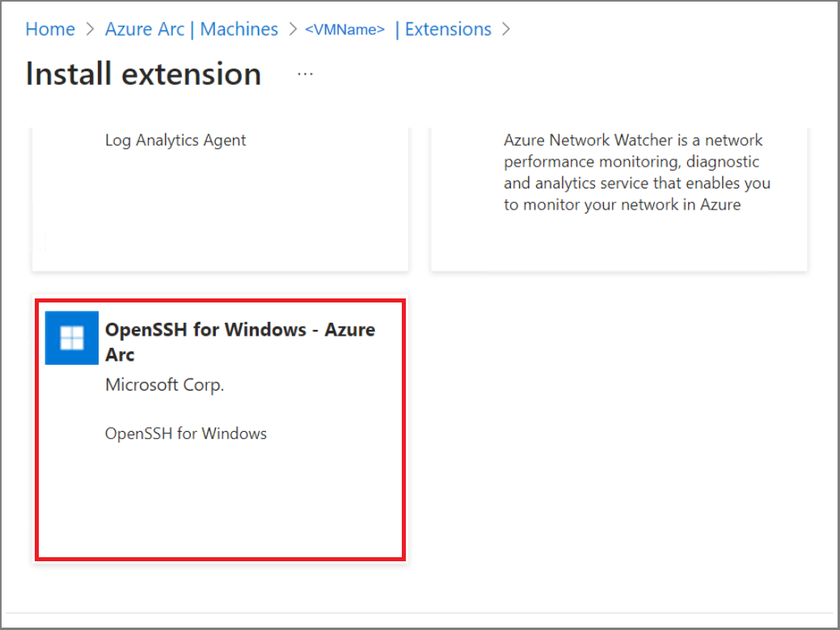Image resolution: width=840 pixels, height=630 pixels.
Task: Click the chevron right after Home breadcrumb
Action: (x=90, y=30)
